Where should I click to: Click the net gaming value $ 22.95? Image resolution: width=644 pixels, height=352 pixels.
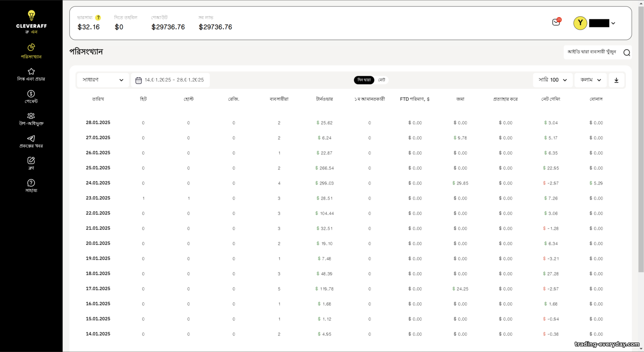pos(551,168)
